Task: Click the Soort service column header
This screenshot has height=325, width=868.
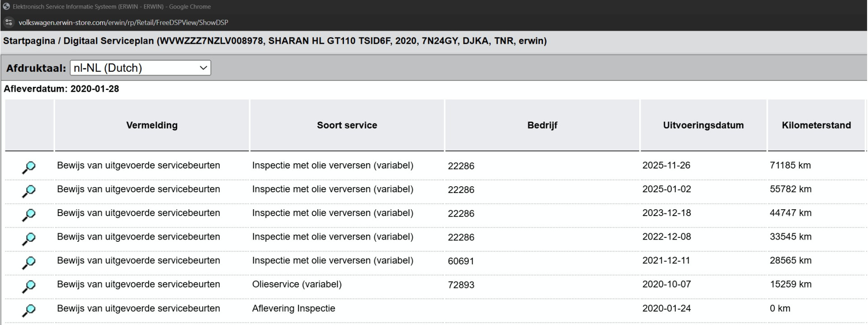Action: point(347,125)
